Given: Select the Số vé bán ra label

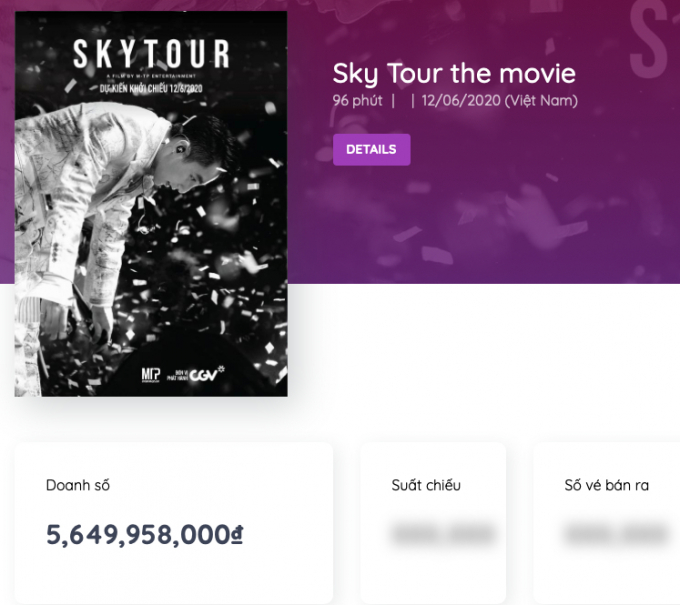Looking at the screenshot, I should tap(606, 485).
